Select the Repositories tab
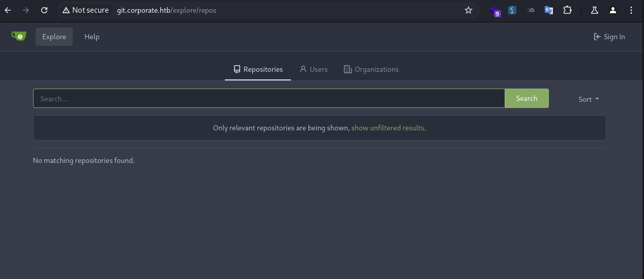The width and height of the screenshot is (644, 279). click(258, 69)
